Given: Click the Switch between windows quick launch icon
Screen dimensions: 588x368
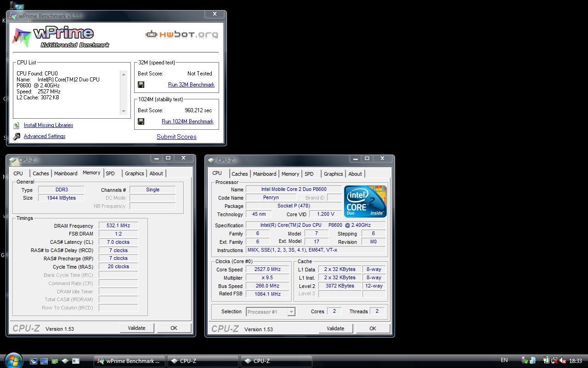Looking at the screenshot, I should pos(34,361).
